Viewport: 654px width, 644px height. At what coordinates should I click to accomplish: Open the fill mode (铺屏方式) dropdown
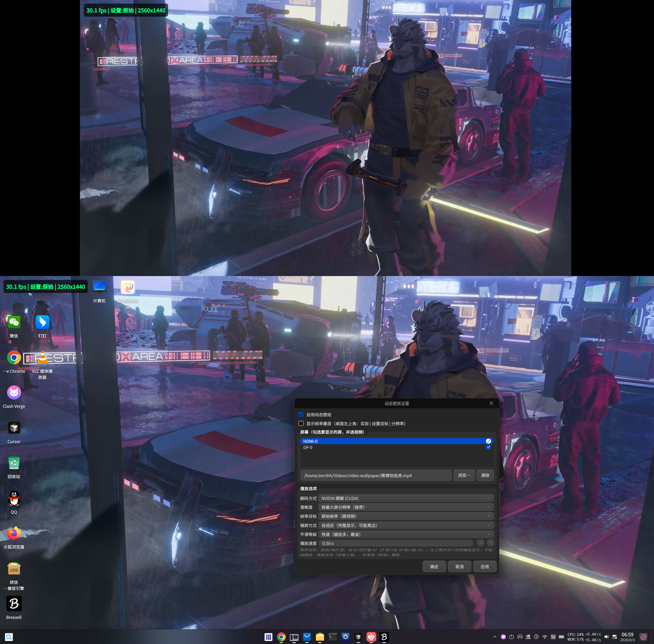click(x=406, y=525)
